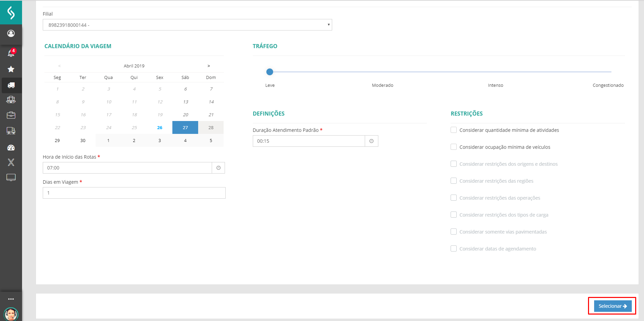Select calendar day 27
This screenshot has height=321, width=644.
(x=185, y=127)
